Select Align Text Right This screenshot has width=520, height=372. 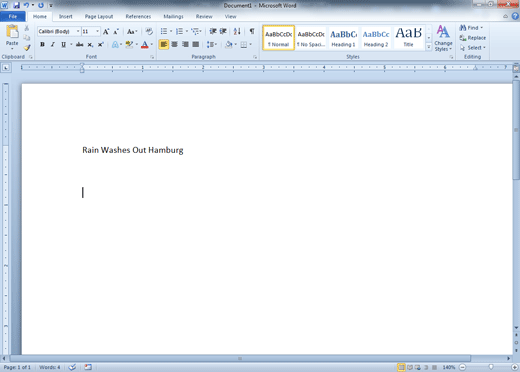tap(185, 44)
